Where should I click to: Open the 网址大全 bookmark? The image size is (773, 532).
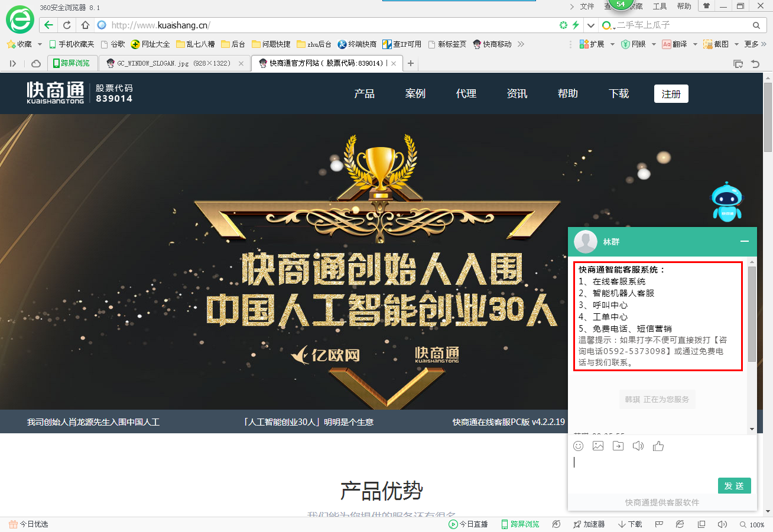point(151,44)
